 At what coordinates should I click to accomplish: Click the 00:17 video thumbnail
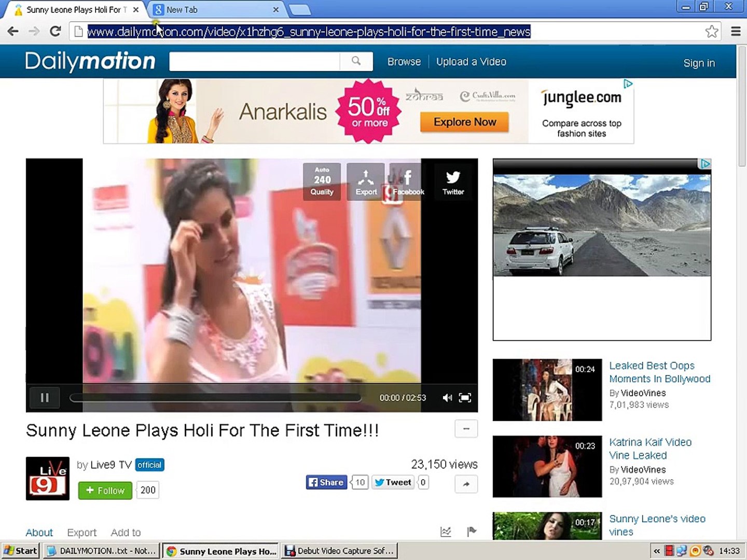click(547, 526)
